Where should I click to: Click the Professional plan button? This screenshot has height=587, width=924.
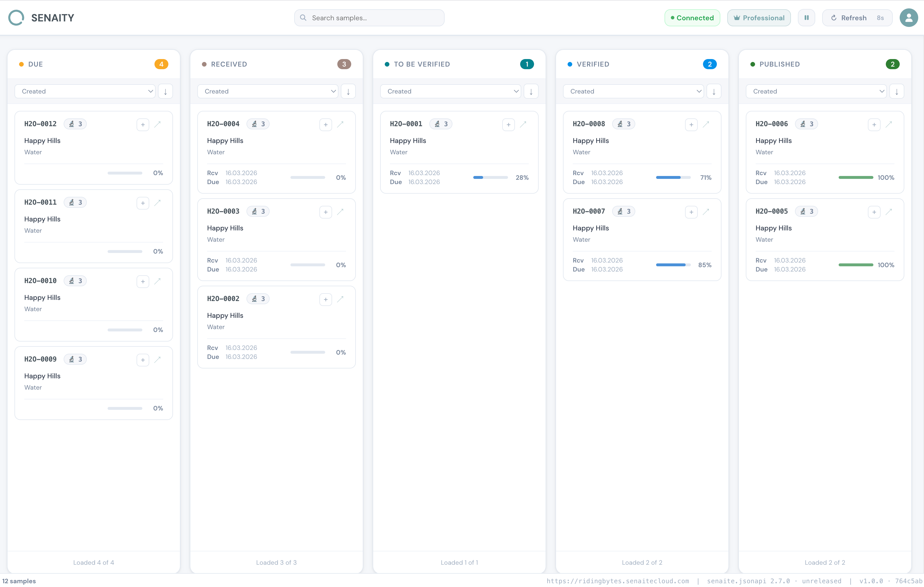point(759,17)
